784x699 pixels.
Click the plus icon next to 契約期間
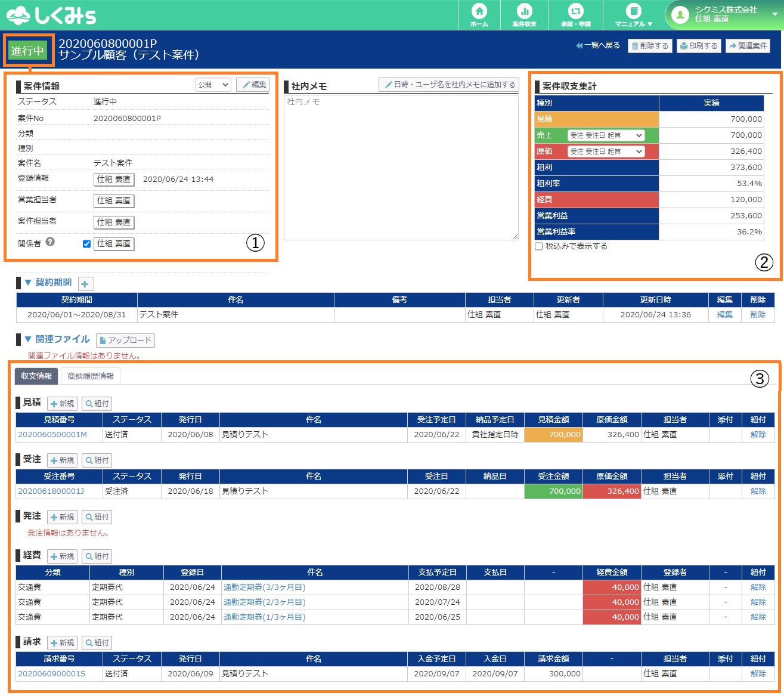coord(85,284)
